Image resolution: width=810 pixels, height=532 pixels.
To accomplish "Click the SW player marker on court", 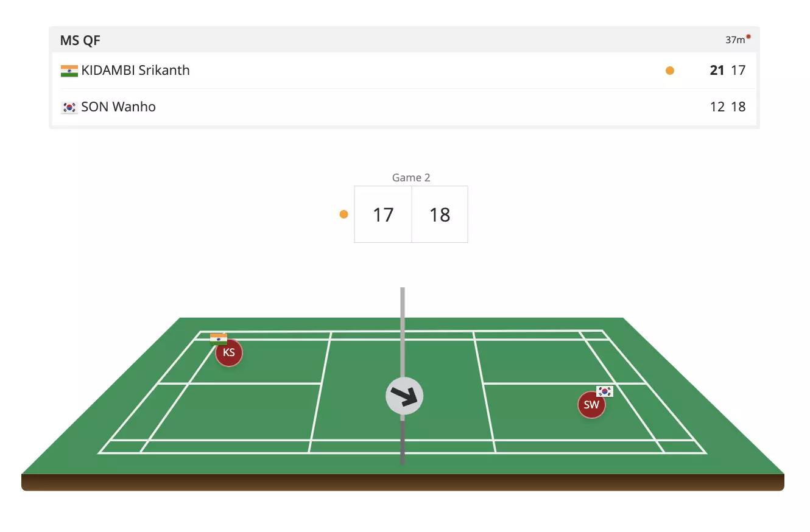I will tap(591, 405).
